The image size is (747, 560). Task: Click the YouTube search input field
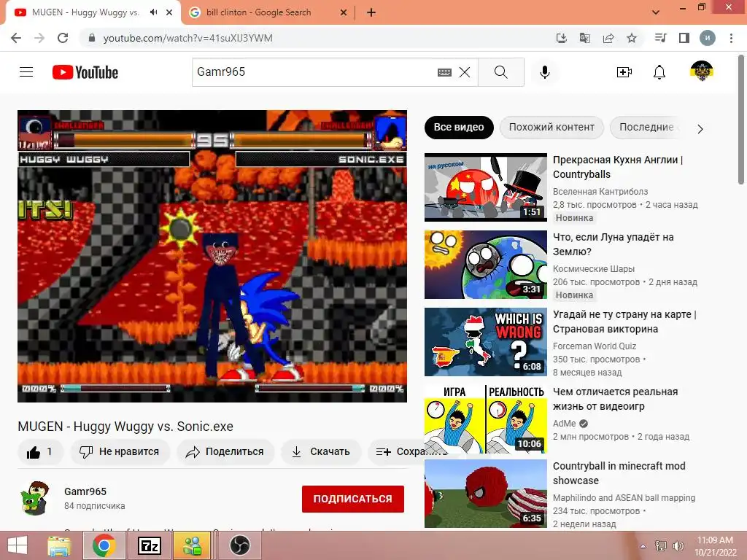point(314,72)
